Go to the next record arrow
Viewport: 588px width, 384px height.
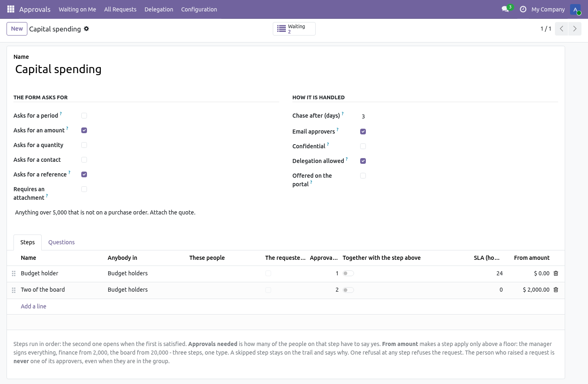(x=575, y=29)
